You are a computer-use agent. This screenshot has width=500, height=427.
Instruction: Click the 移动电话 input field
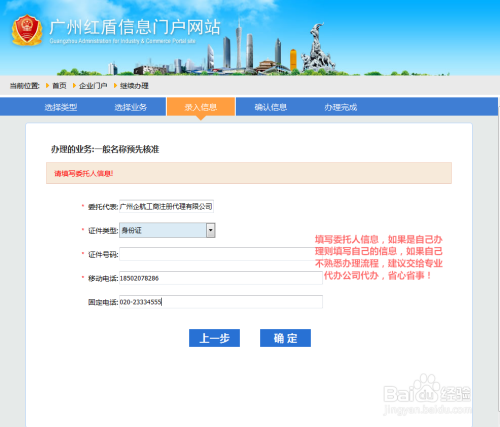click(221, 278)
